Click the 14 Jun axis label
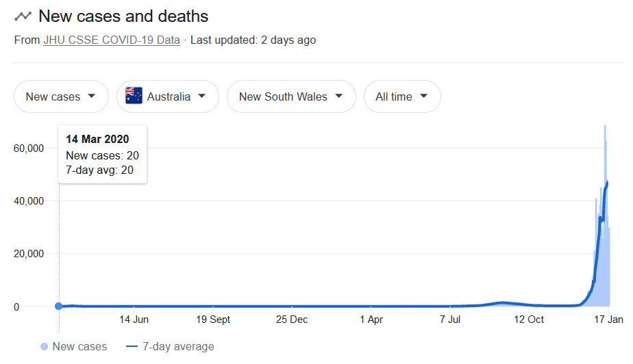Screen dimensions: 633x364 point(134,320)
